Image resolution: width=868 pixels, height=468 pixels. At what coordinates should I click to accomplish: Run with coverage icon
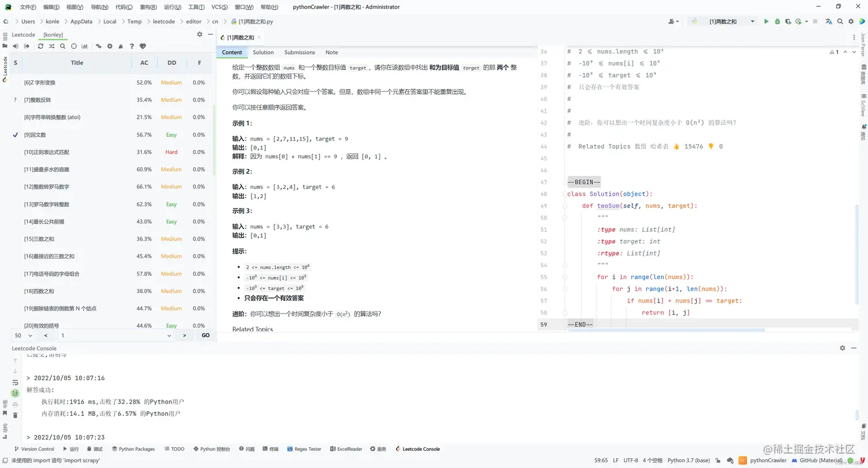pyautogui.click(x=788, y=21)
